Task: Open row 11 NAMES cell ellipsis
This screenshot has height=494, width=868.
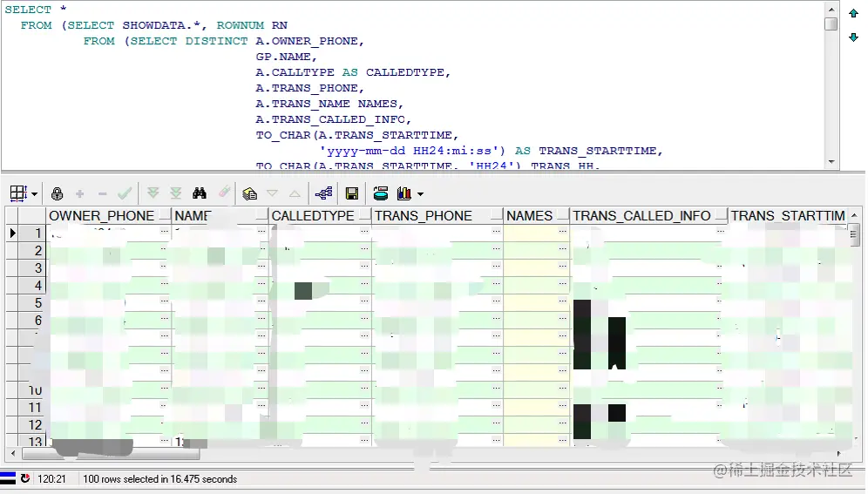Action: coord(562,405)
